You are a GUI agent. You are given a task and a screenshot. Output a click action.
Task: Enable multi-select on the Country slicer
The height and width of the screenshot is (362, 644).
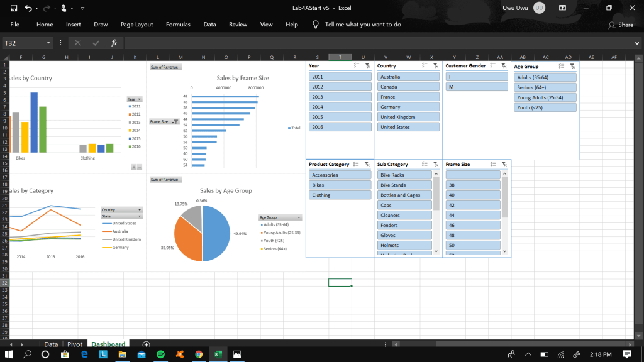point(425,65)
